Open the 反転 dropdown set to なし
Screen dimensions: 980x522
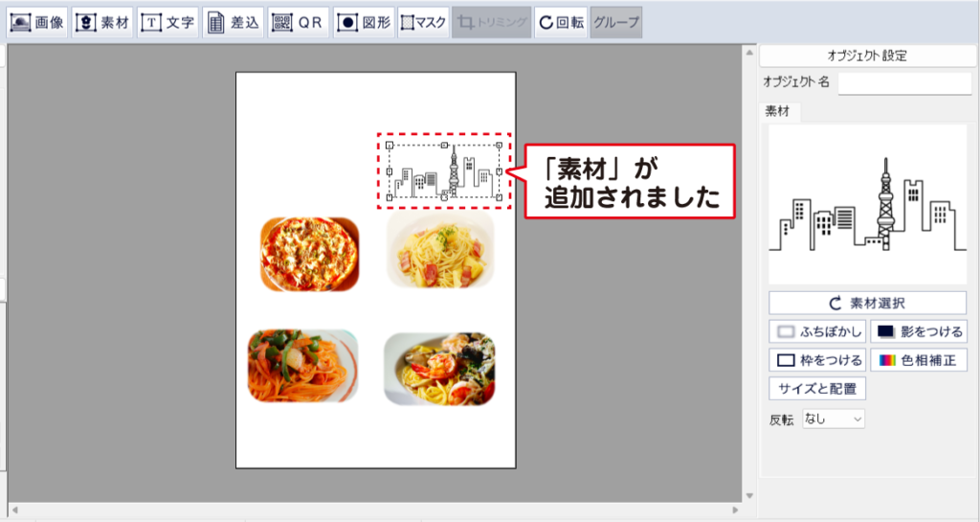(834, 419)
